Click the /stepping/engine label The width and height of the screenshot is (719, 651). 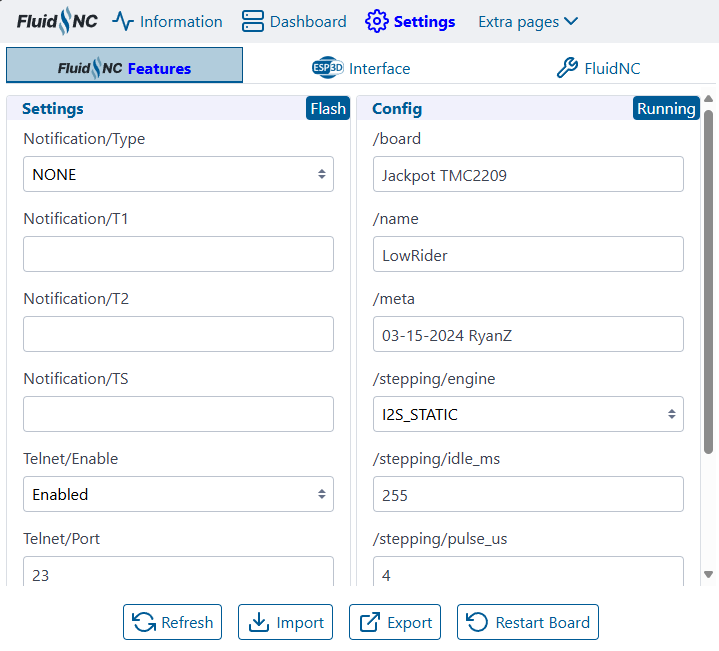point(434,379)
